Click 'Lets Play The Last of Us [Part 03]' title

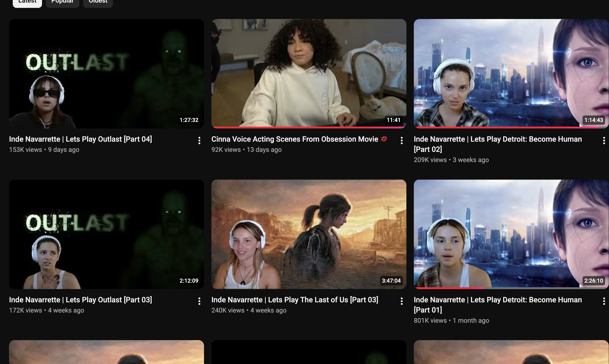(x=295, y=300)
